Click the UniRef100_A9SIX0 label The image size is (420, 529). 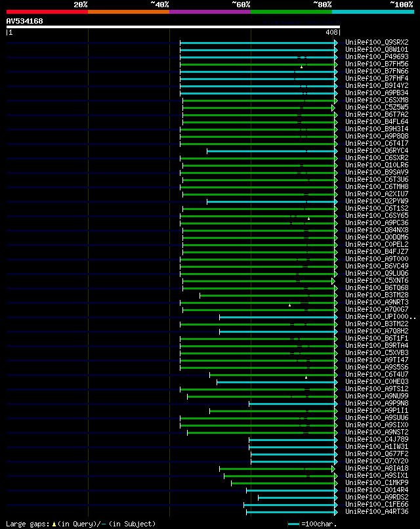377,425
